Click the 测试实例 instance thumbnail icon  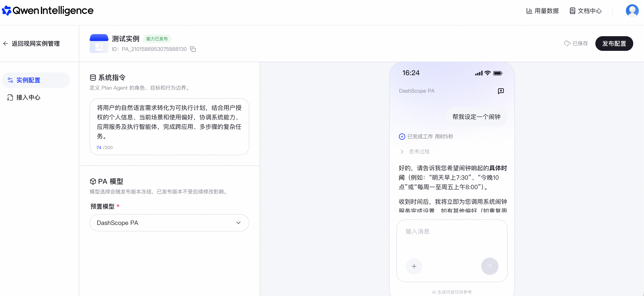point(99,43)
